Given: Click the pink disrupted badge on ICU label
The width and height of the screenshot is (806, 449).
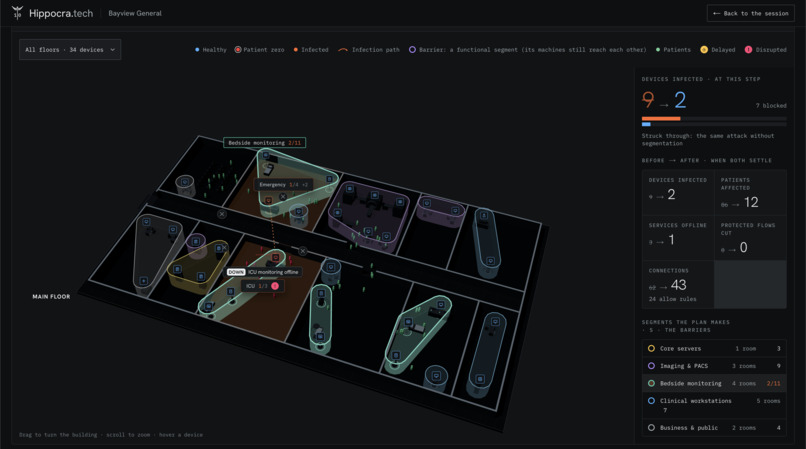Looking at the screenshot, I should pos(275,286).
